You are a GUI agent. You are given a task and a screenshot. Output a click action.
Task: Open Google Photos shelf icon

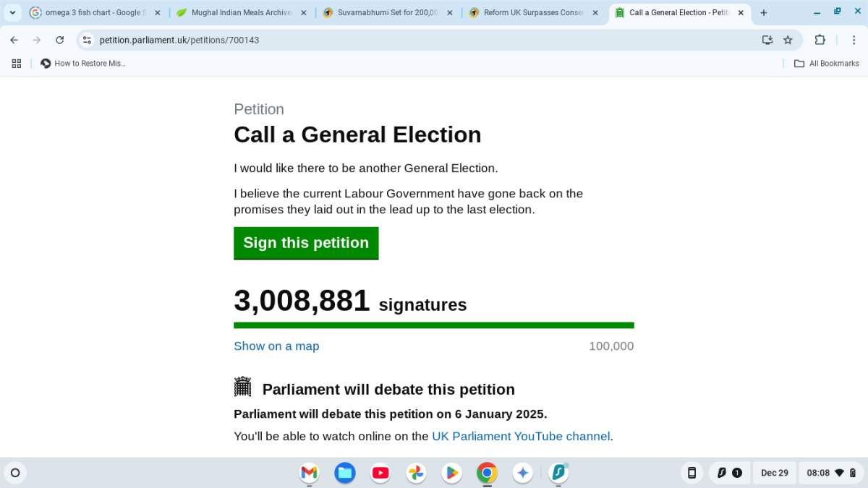(416, 473)
